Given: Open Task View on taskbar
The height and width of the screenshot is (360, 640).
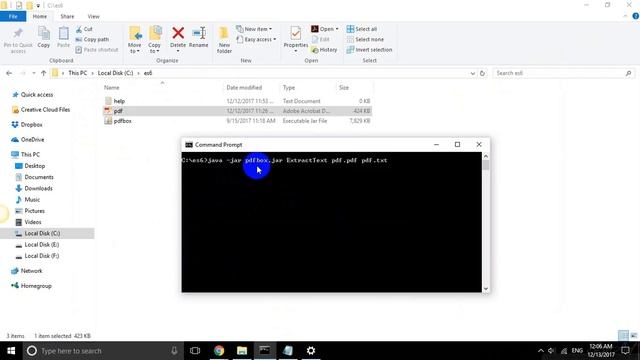Looking at the screenshot, I should pyautogui.click(x=195, y=351).
